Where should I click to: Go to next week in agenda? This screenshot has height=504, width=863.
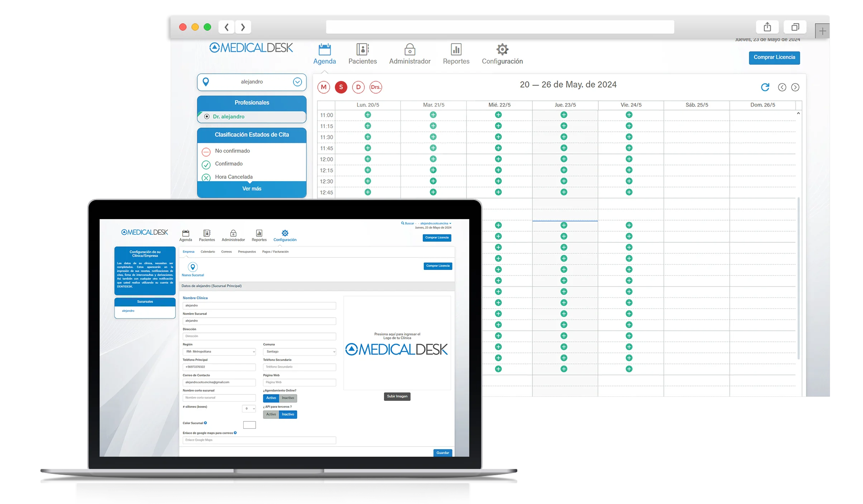coord(795,87)
